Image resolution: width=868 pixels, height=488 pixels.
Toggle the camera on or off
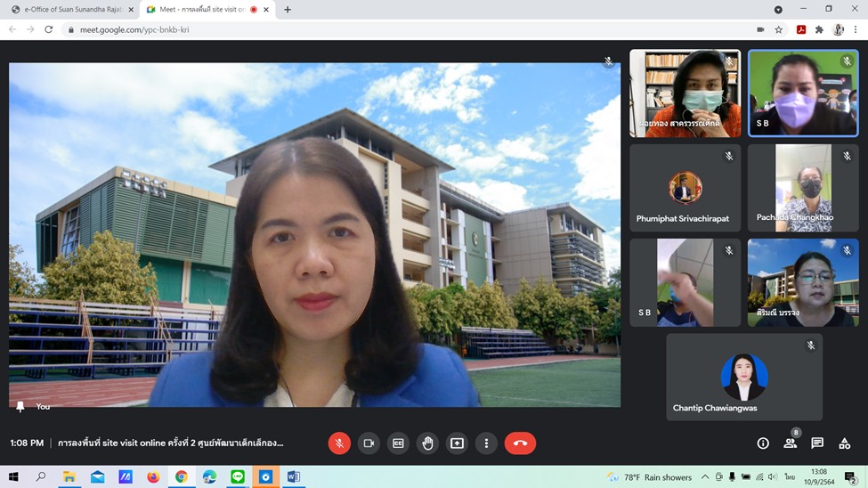point(369,443)
